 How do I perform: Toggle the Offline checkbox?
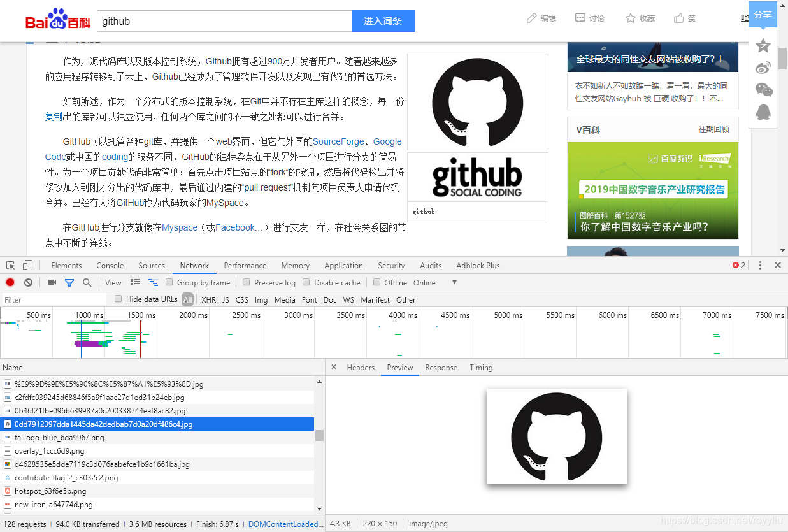(x=377, y=282)
